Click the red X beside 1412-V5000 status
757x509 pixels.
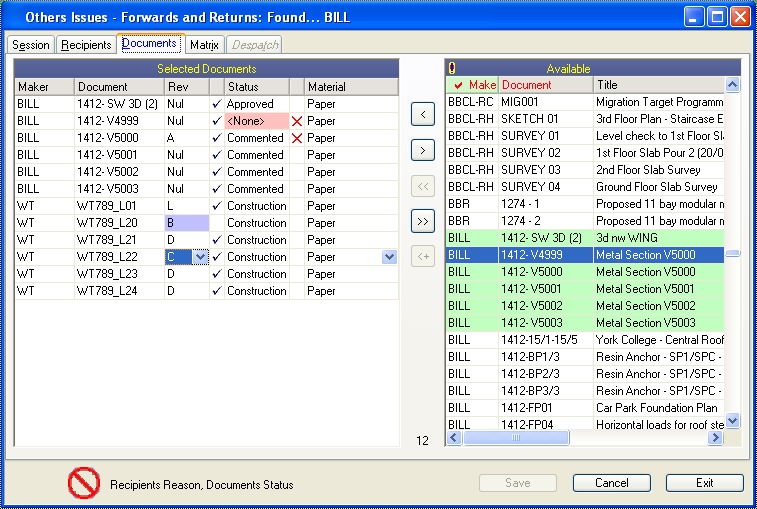point(297,138)
